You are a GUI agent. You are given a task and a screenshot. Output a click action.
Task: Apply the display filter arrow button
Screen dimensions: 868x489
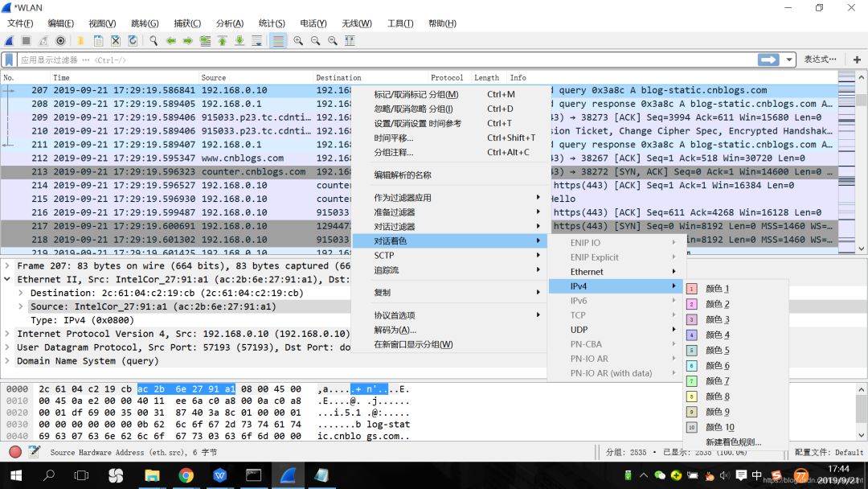768,60
